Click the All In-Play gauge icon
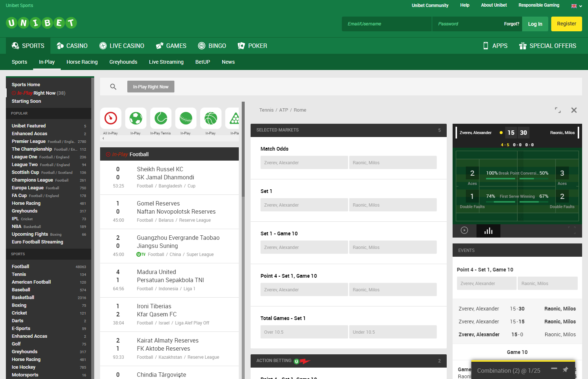 coord(111,118)
